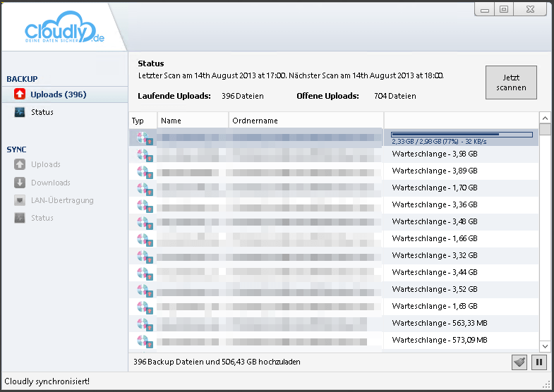Select 'Warteschlange - 3,89 GB' text

[x=435, y=171]
